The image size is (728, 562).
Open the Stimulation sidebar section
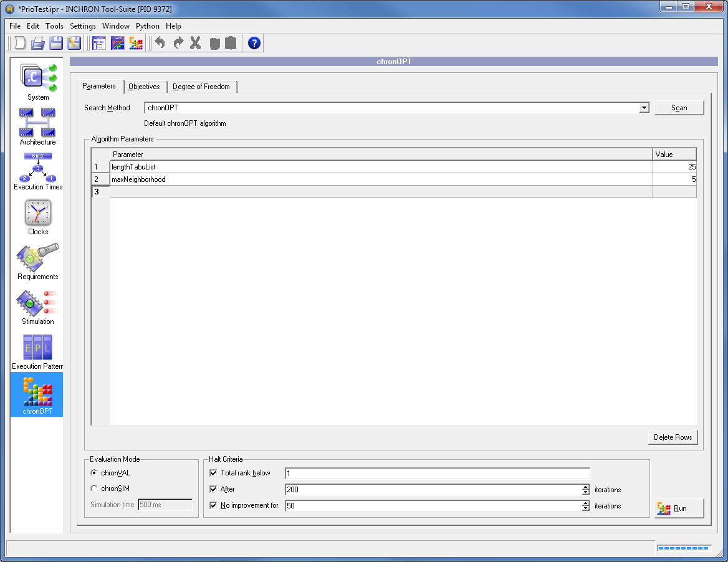37,307
